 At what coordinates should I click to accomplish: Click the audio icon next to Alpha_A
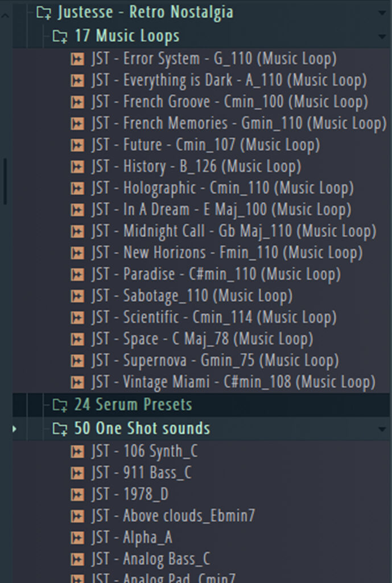[77, 537]
